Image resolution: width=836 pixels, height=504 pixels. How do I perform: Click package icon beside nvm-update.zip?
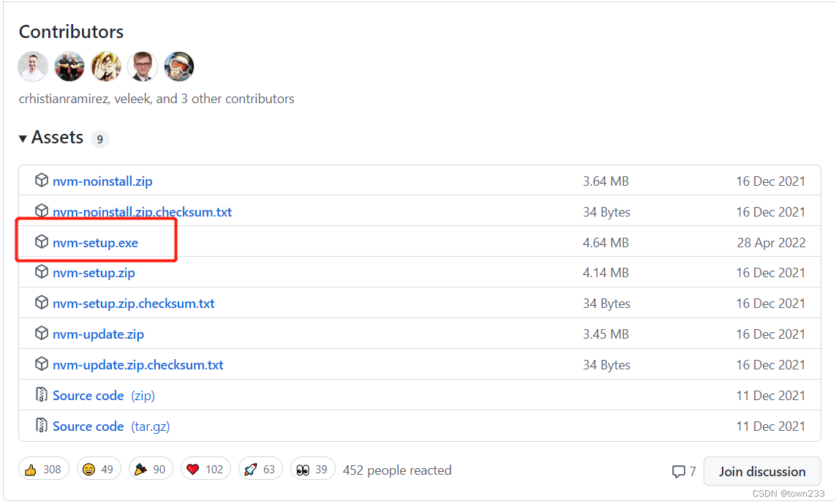click(42, 334)
